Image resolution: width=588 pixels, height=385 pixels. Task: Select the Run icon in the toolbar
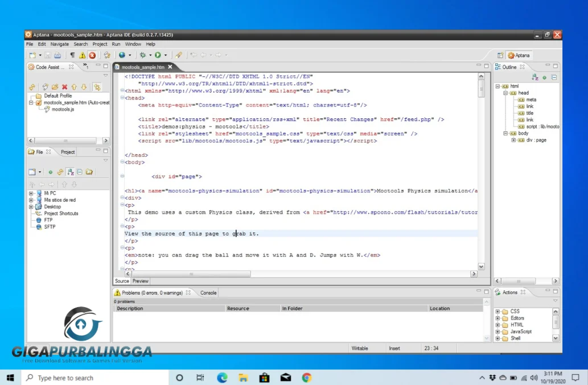157,55
